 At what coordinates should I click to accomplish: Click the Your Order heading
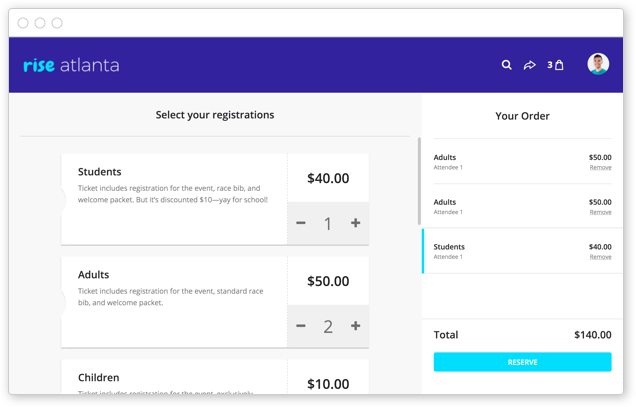click(522, 116)
